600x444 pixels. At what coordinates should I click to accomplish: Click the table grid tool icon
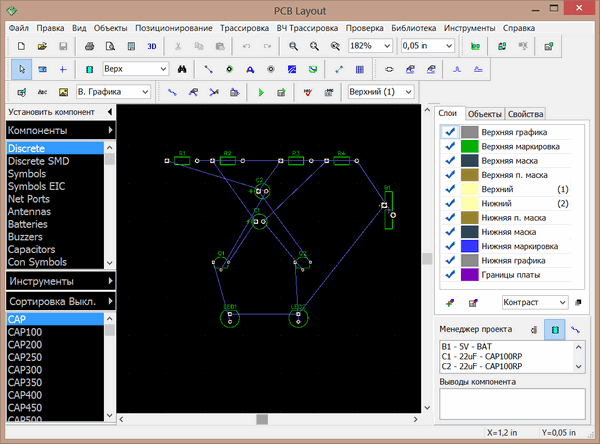359,69
